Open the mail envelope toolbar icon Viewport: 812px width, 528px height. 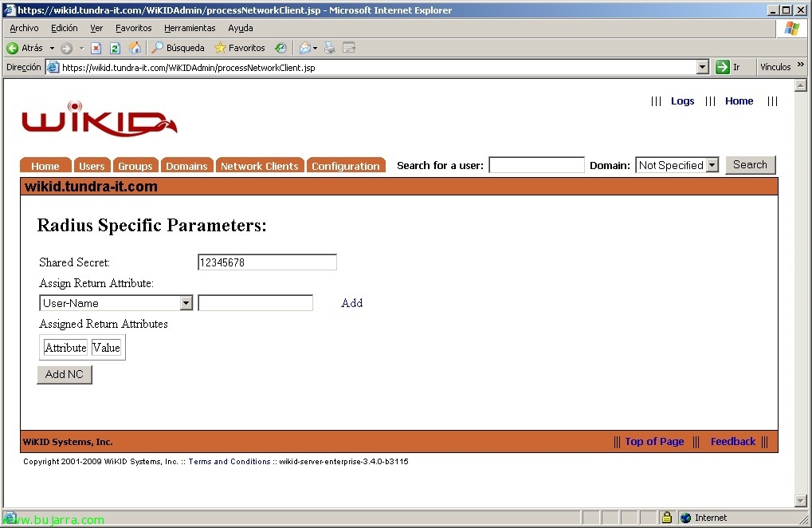click(305, 48)
